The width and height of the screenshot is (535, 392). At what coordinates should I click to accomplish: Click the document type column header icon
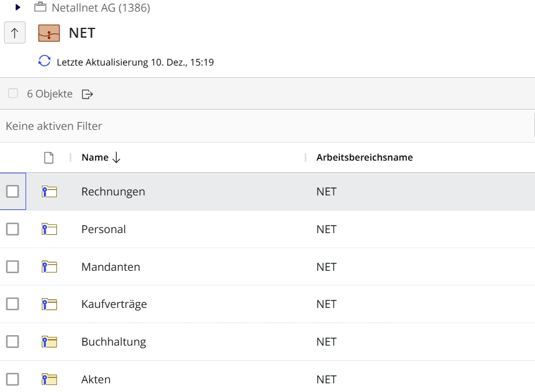coord(49,158)
